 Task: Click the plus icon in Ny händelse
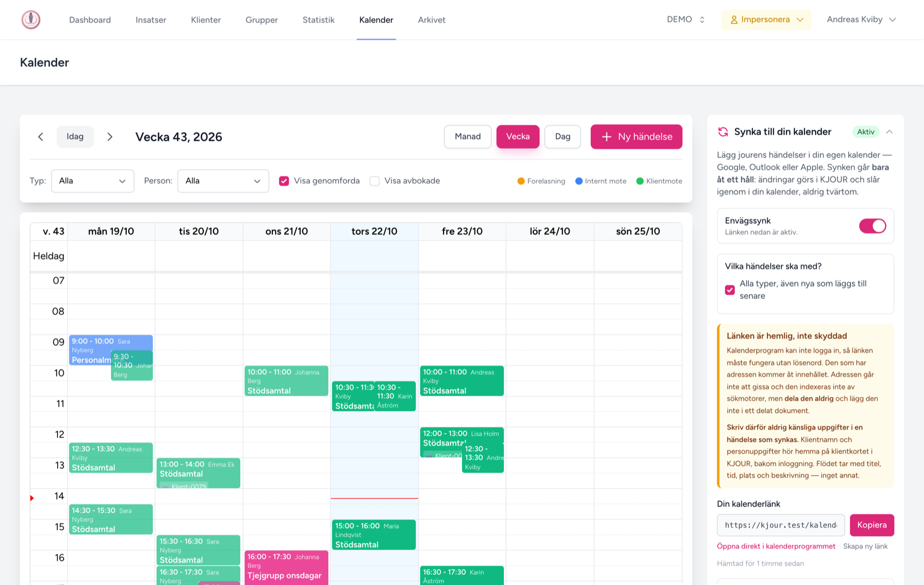click(x=607, y=137)
